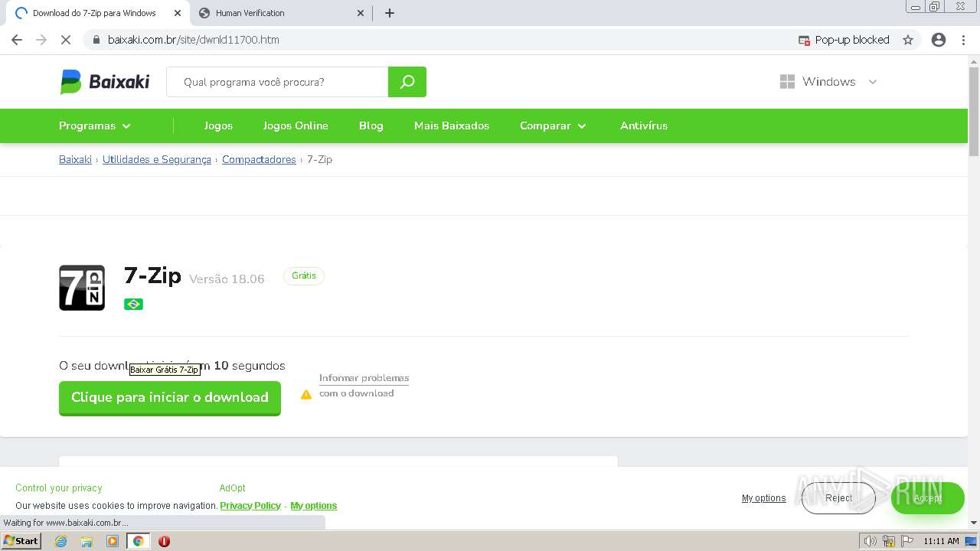This screenshot has height=551, width=980.
Task: Open Mais Baixados page
Action: pos(452,126)
